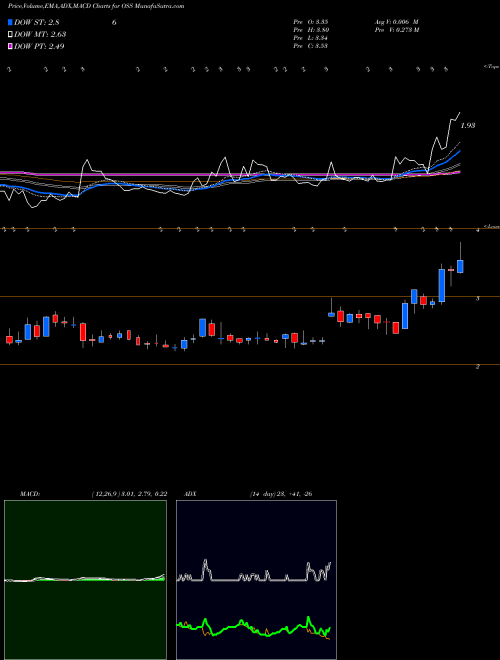Click the ADX values '(14 day) 28, +41, -26'
500x660 pixels.
point(281,494)
